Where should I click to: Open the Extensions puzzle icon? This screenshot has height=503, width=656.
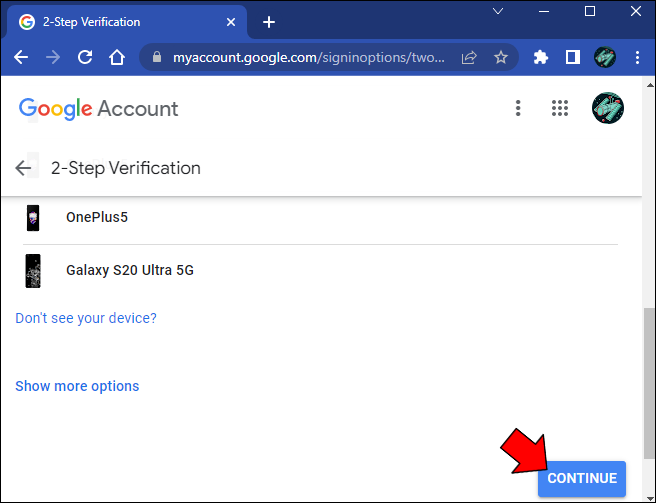pyautogui.click(x=541, y=58)
